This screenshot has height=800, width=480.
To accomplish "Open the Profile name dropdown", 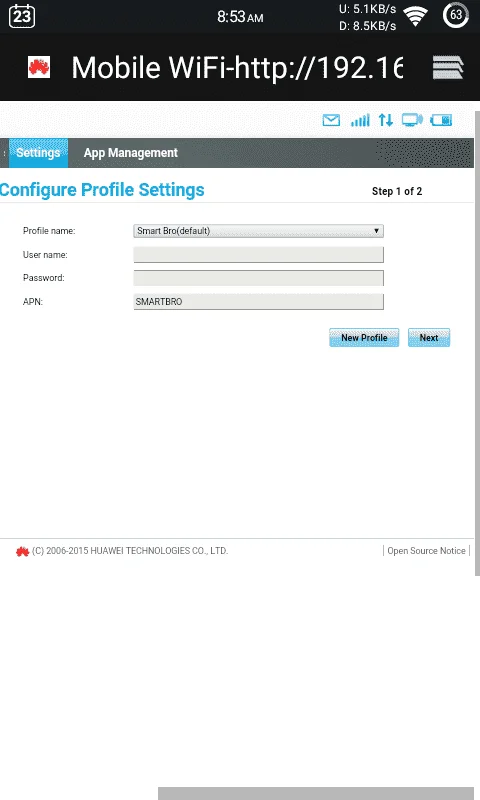I will coord(259,231).
